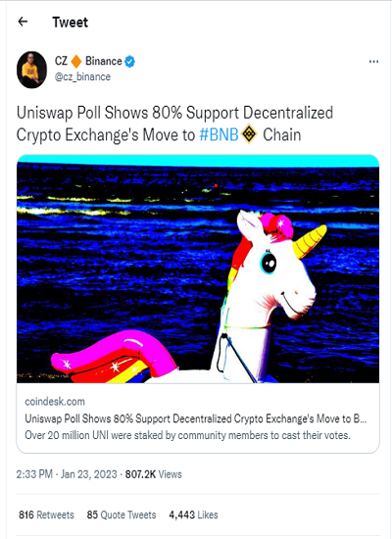Open the Uniswap Poll card headline
Image resolution: width=392 pixels, height=539 pixels.
(x=196, y=418)
